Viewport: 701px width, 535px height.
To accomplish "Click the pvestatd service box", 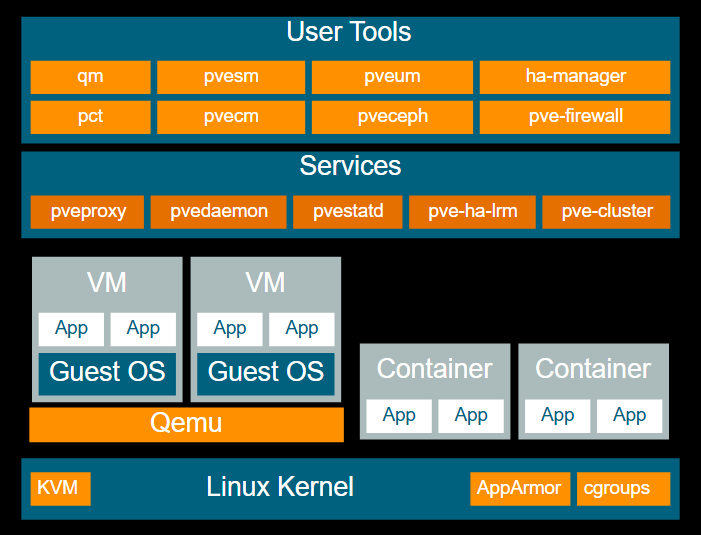I will click(347, 212).
